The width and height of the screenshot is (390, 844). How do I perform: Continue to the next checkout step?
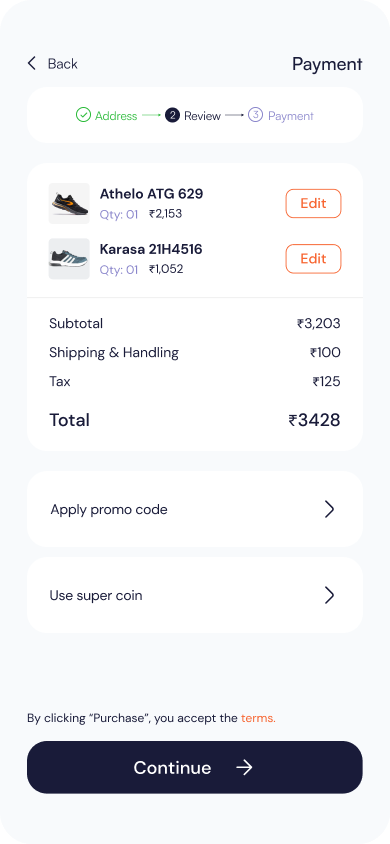(195, 768)
